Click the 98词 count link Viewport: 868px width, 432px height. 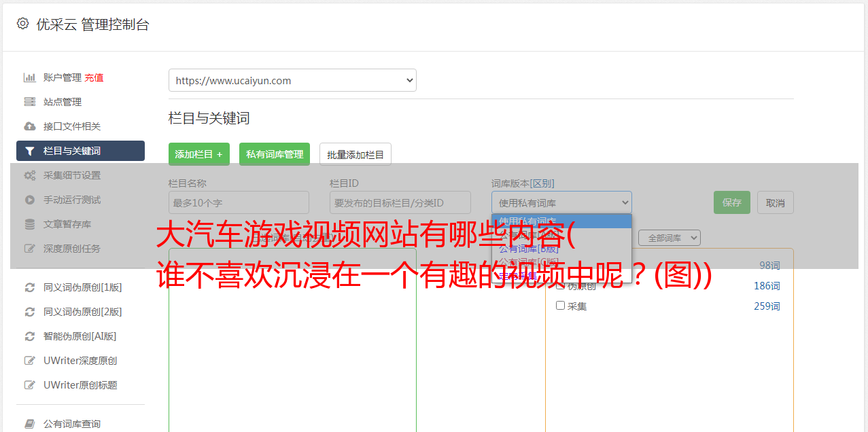[769, 266]
